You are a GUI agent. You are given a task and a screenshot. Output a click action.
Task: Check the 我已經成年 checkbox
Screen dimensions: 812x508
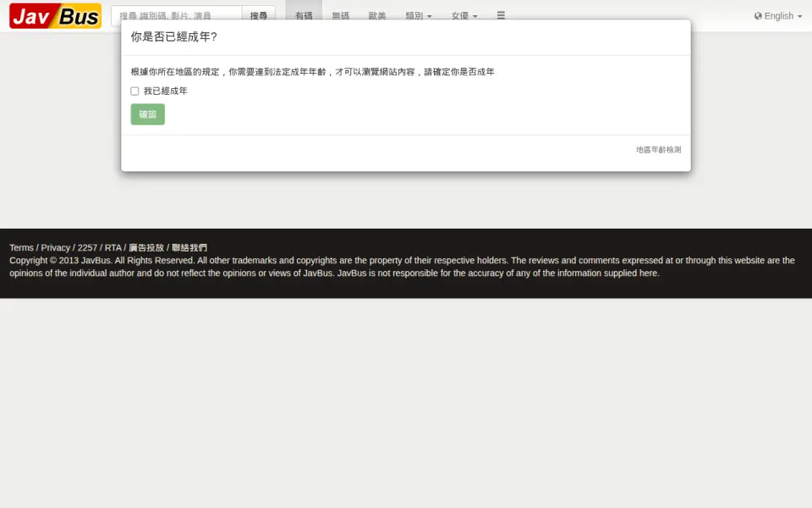click(x=134, y=91)
